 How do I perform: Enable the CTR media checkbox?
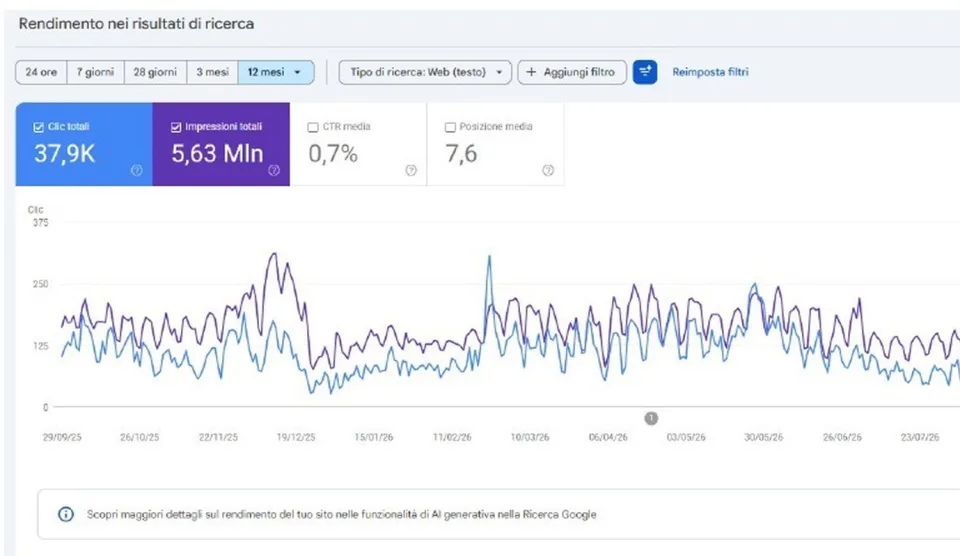(313, 127)
